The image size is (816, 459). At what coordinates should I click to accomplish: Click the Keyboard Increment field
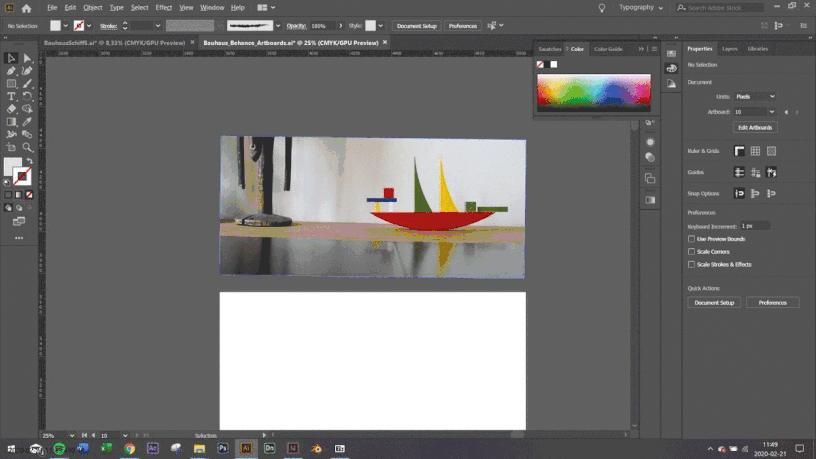click(755, 226)
